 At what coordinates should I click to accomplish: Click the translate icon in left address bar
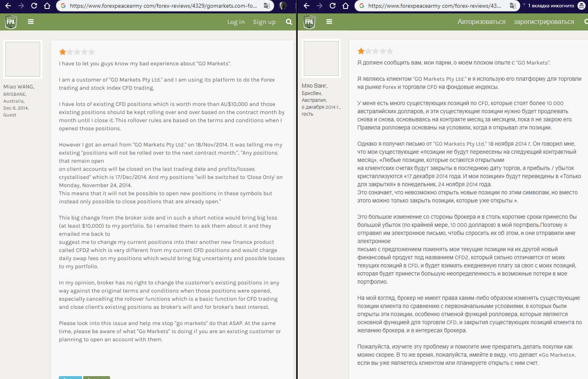267,6
